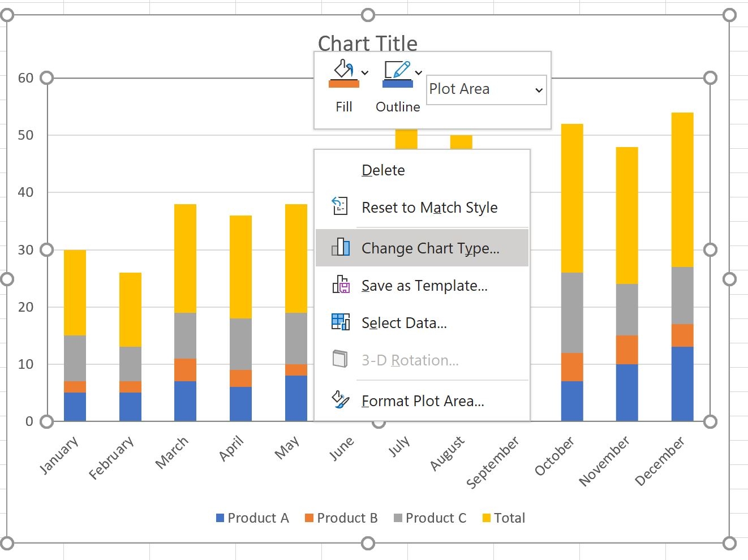Viewport: 748px width, 560px height.
Task: Click the Format Plot Area icon
Action: point(340,400)
